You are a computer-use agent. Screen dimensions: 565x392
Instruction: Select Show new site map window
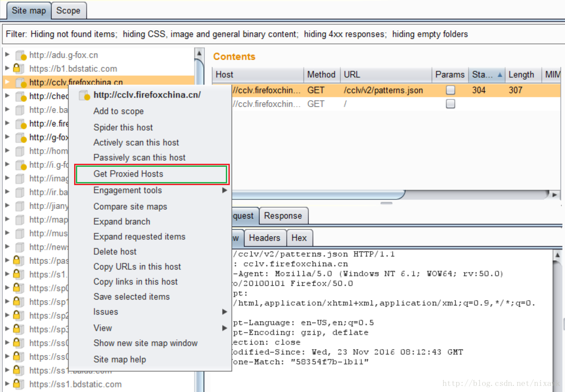click(146, 343)
